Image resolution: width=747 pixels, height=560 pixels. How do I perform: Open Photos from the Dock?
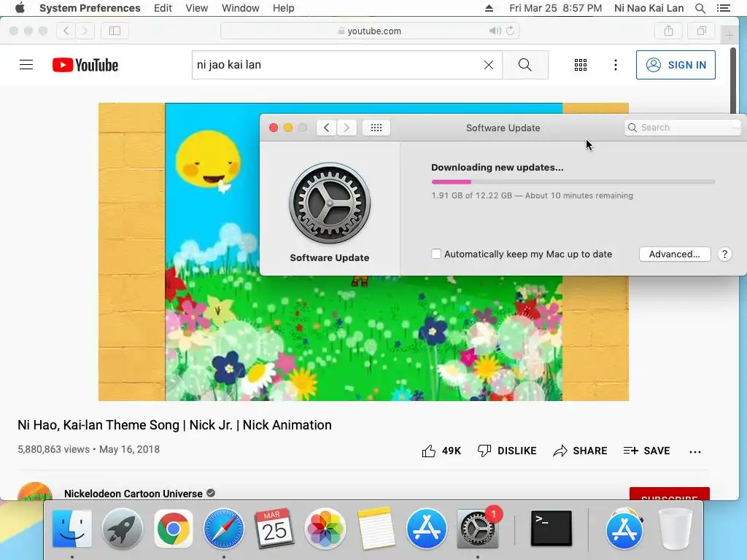325,529
